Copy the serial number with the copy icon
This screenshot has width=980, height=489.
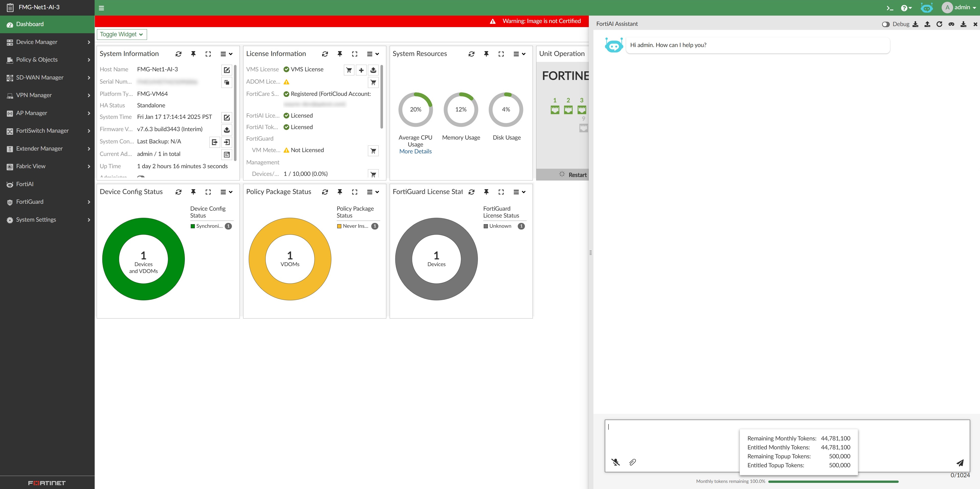click(226, 82)
